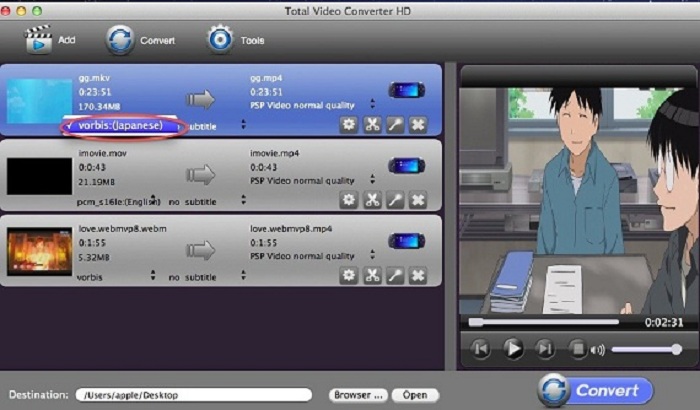Click the 0:02:31 preview time
The image size is (700, 410).
coord(664,322)
